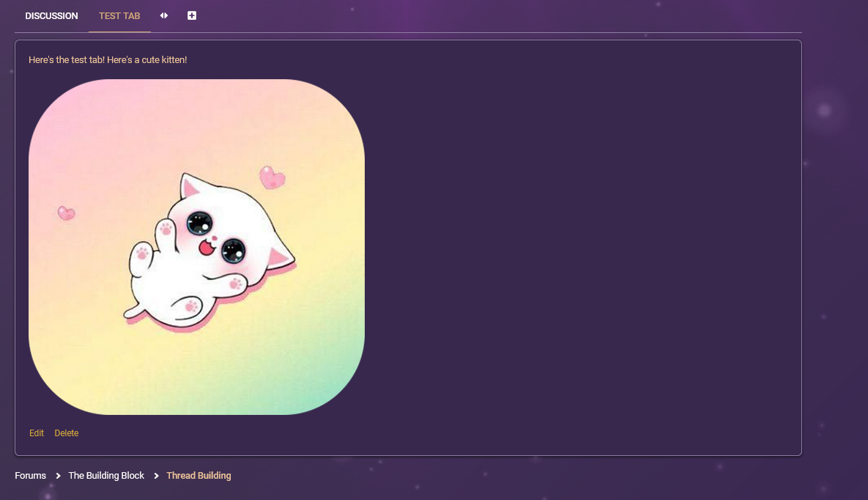868x500 pixels.
Task: Click the small pink heart at image left
Action: pos(66,213)
